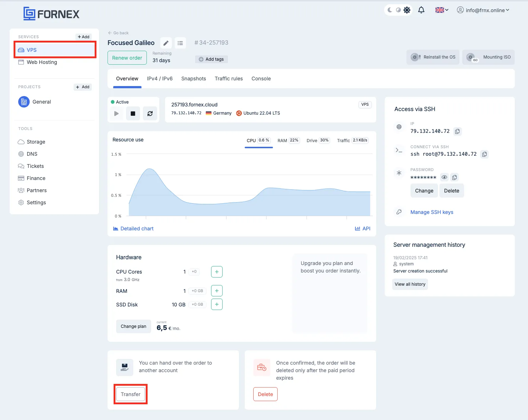Restart the server using the reload icon

(x=150, y=114)
